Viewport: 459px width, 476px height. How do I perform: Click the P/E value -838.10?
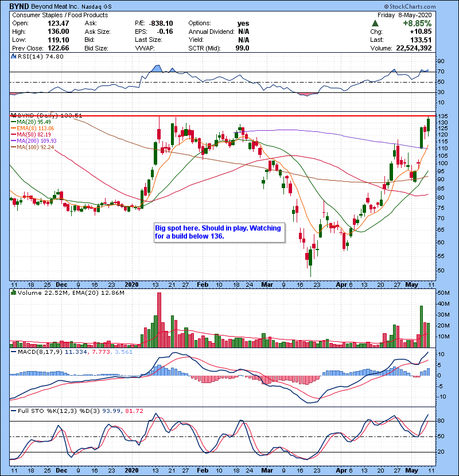(x=161, y=24)
